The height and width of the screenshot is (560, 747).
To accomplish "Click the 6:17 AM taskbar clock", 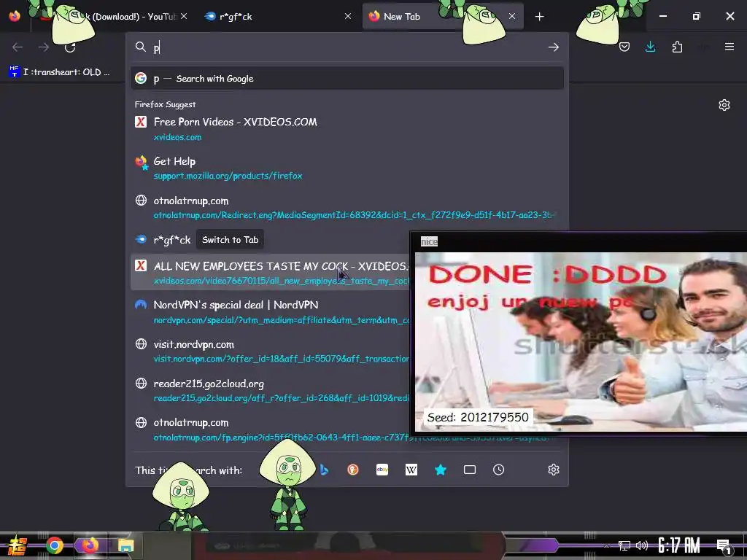I will coord(679,545).
